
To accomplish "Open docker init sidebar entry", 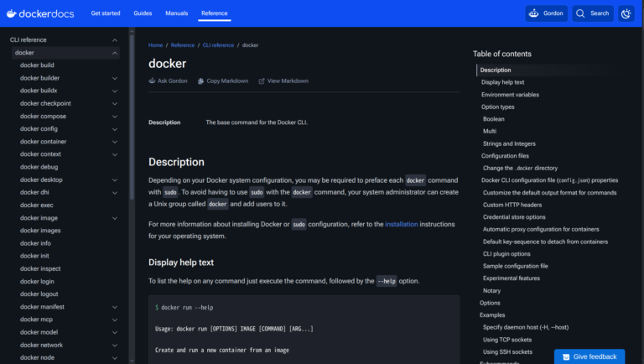I will [34, 256].
